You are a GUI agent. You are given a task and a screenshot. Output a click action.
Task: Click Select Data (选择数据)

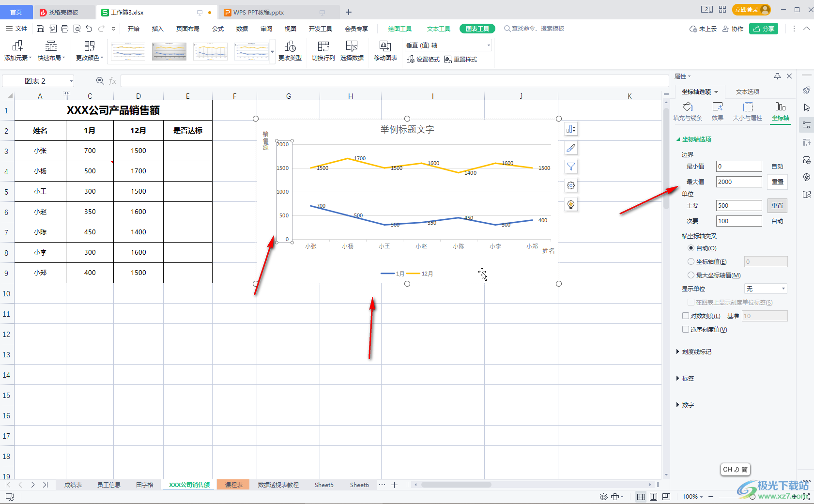[x=352, y=51]
